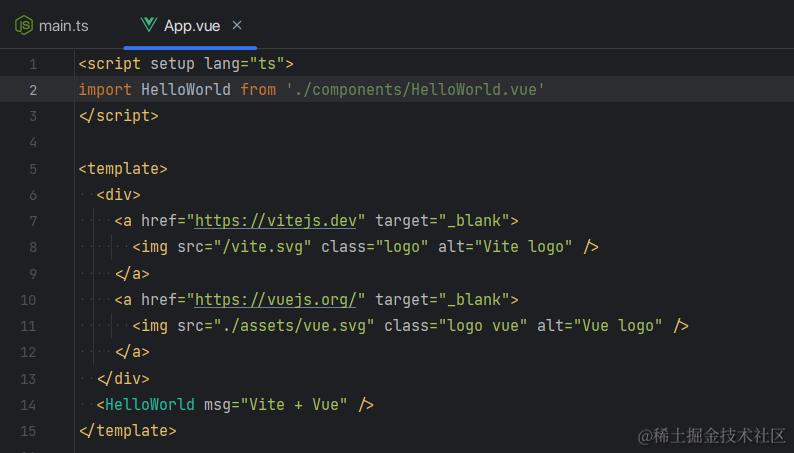794x453 pixels.
Task: Click the msg="Vite + Vue" attribute
Action: tap(275, 404)
